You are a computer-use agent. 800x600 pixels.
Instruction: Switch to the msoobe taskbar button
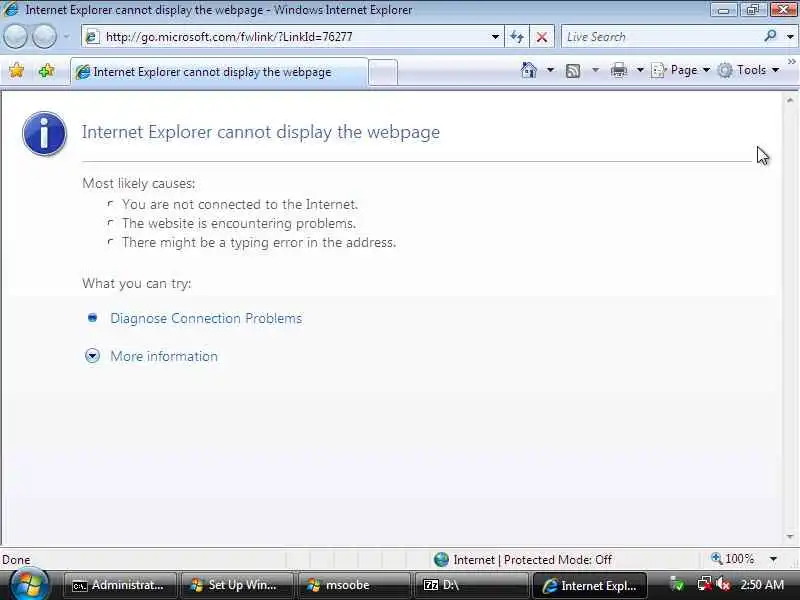click(354, 585)
